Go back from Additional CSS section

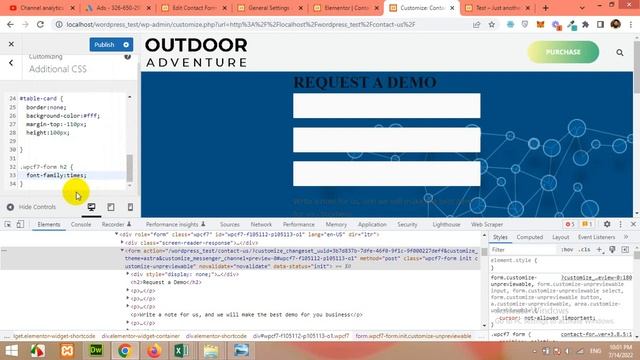11,63
